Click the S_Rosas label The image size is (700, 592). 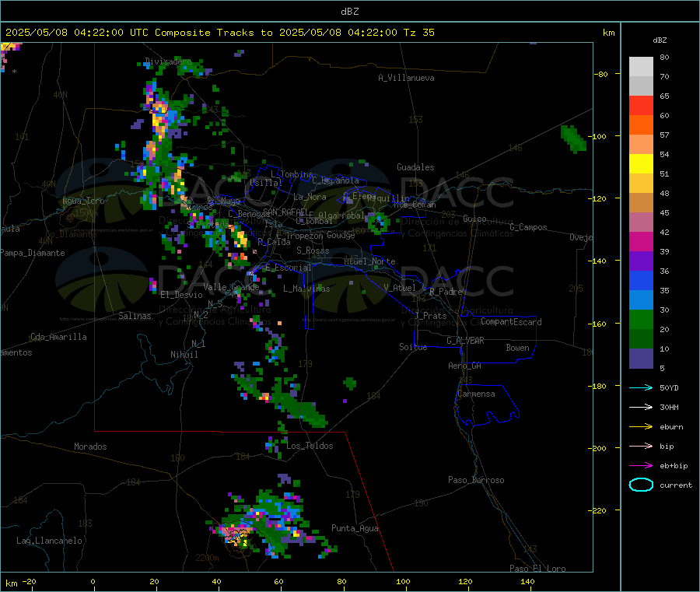point(313,250)
